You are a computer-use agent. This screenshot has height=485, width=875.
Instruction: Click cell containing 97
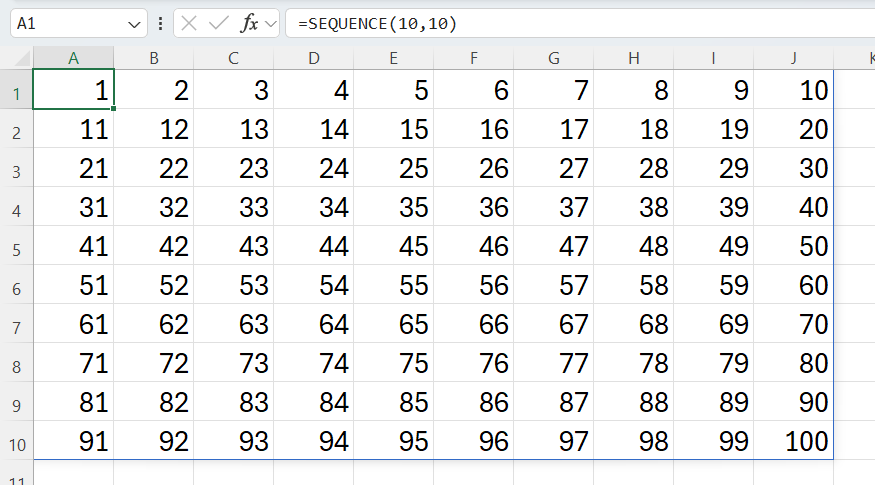(554, 441)
